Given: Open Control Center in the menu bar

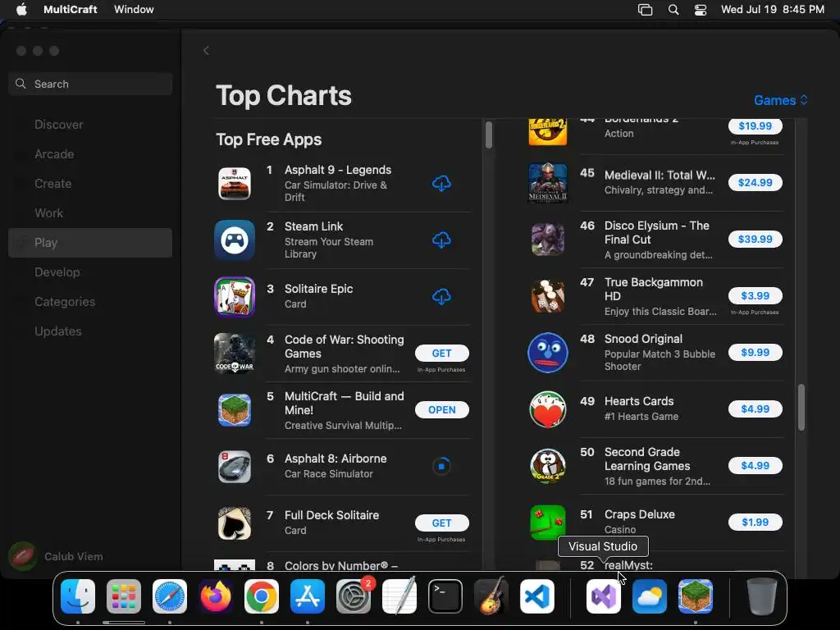Looking at the screenshot, I should pos(701,10).
